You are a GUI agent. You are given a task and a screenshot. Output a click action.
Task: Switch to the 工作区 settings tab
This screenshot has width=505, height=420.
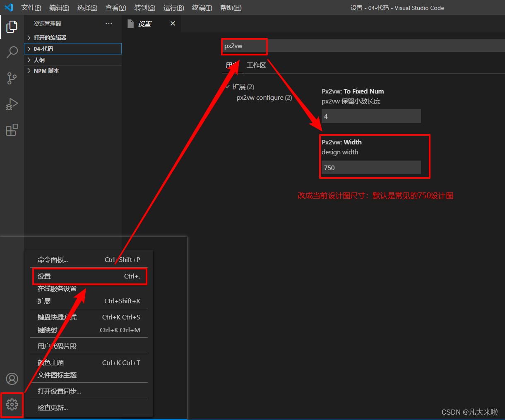pyautogui.click(x=256, y=65)
